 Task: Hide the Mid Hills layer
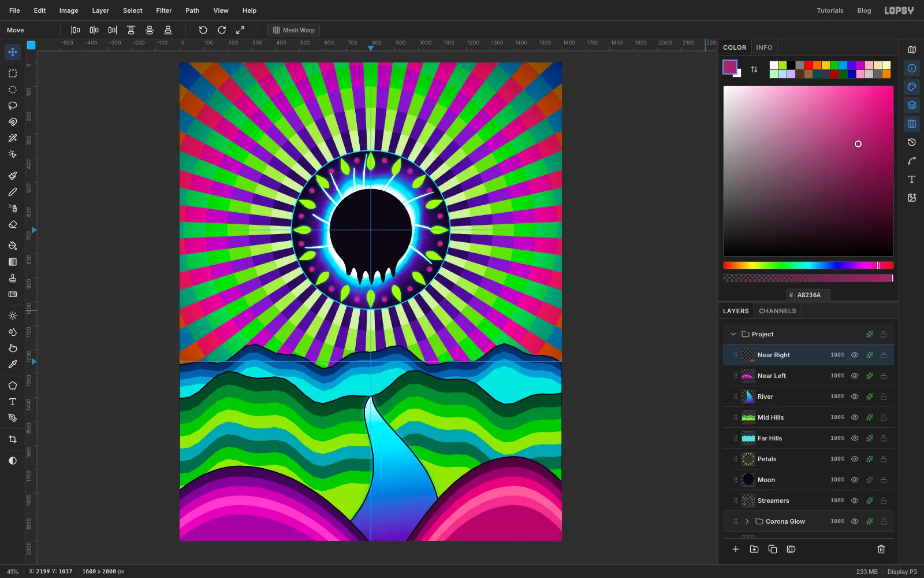pos(855,417)
